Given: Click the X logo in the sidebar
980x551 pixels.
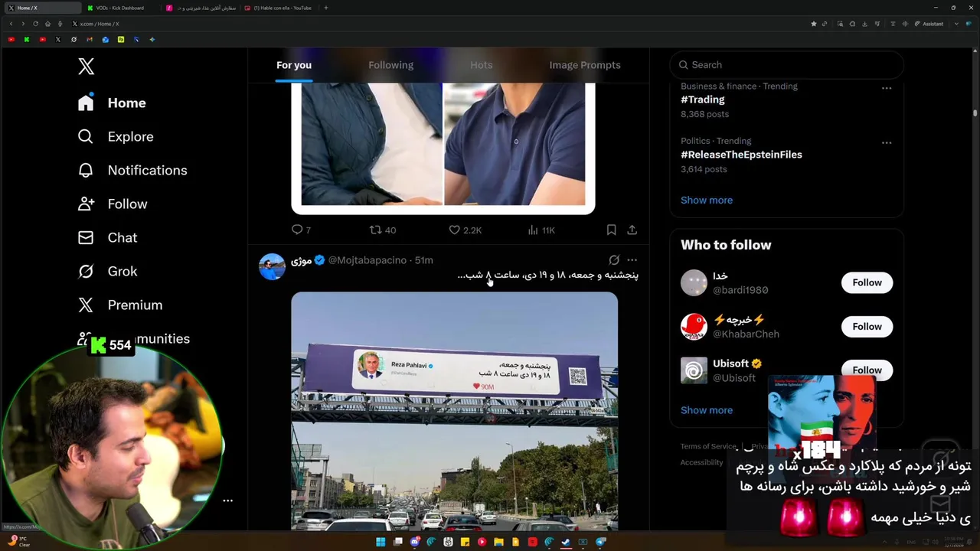Looking at the screenshot, I should click(86, 67).
